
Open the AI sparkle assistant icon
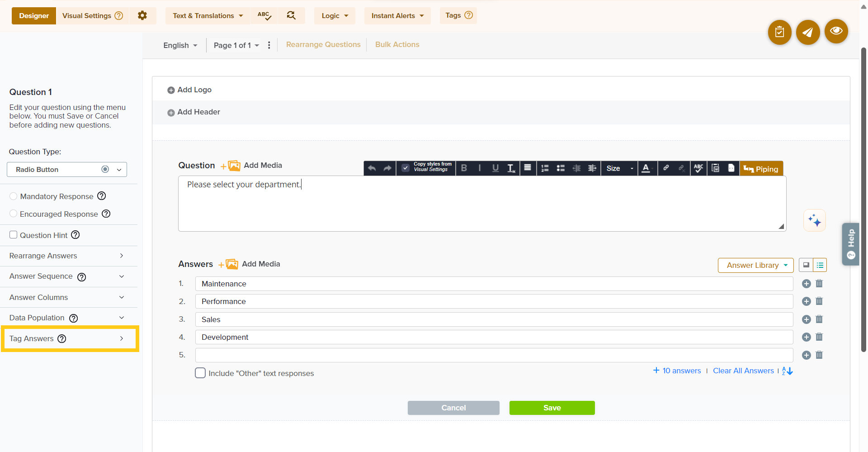click(814, 220)
